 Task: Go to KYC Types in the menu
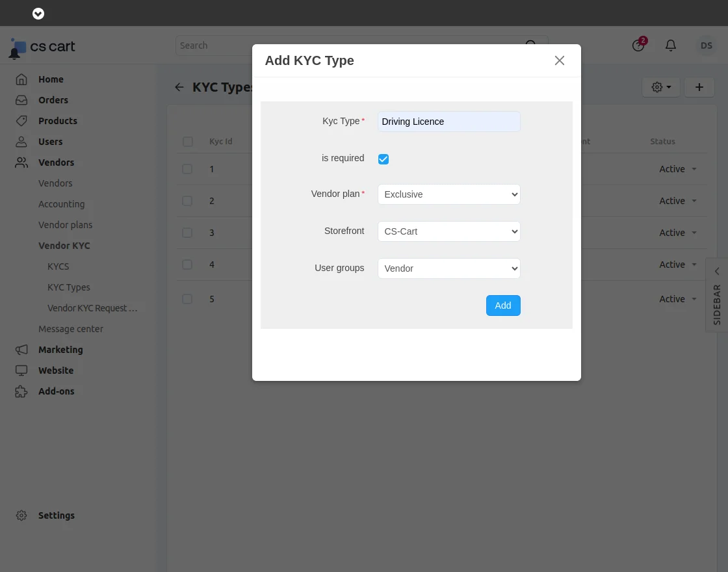[x=68, y=287]
